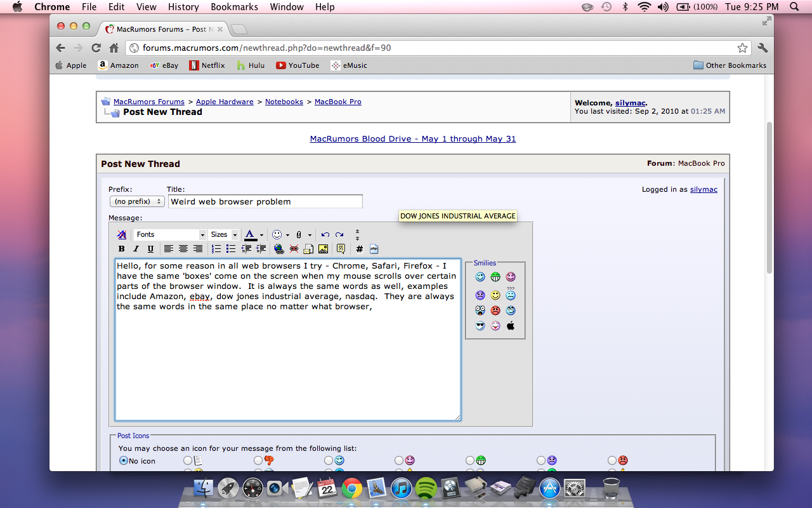Open the Edit menu in menu bar

pyautogui.click(x=116, y=7)
